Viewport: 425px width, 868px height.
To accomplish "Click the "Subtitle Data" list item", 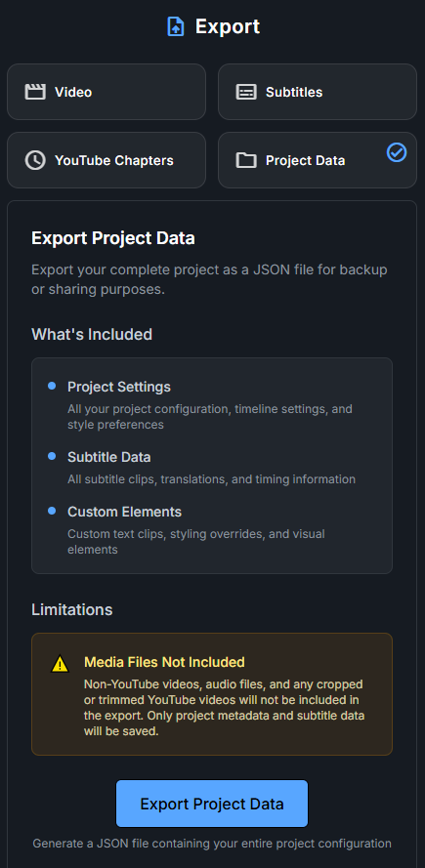I will click(109, 457).
